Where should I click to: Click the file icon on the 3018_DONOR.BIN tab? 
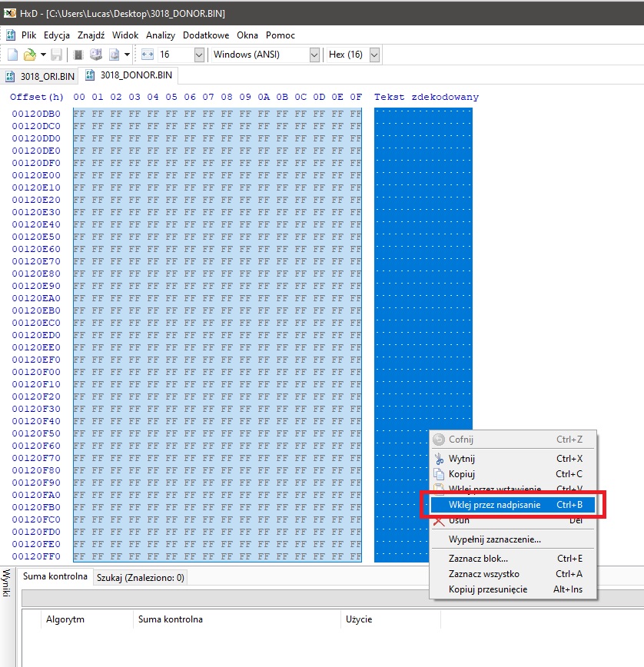coord(90,75)
